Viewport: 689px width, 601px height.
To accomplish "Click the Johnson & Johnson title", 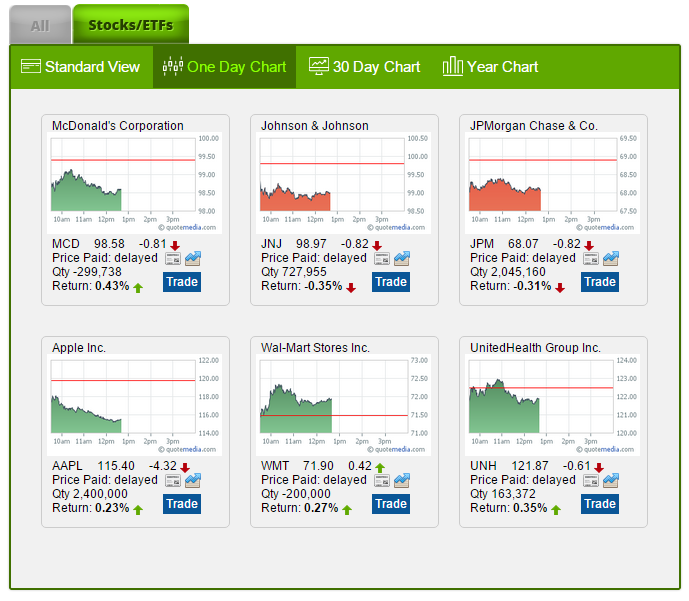I will 315,126.
